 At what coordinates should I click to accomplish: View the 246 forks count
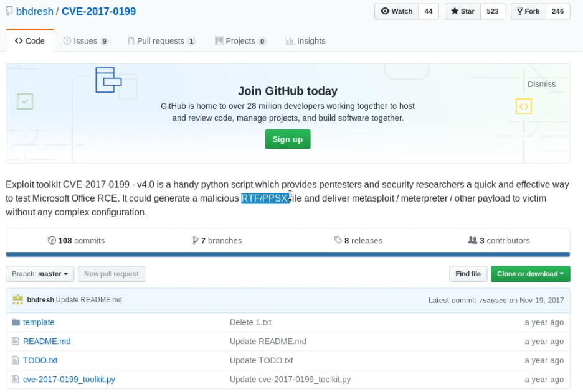point(557,11)
